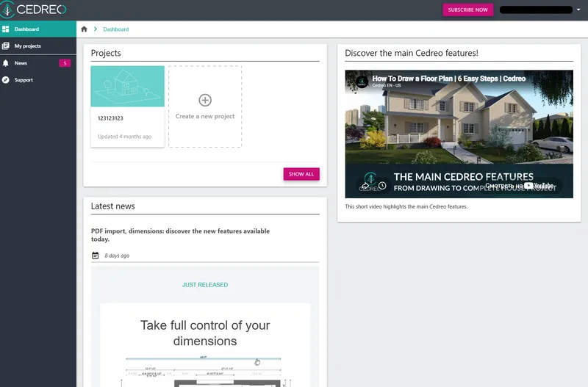Click the video title How To Draw a Floor Plan

point(449,79)
